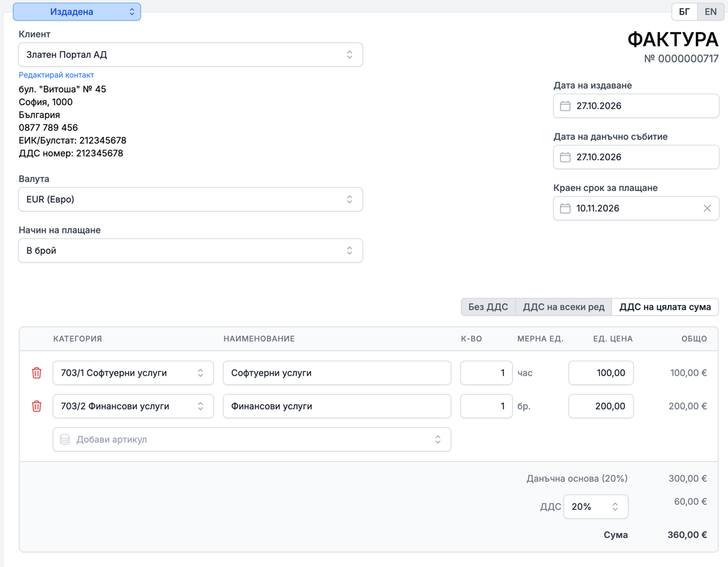Image resolution: width=728 pixels, height=567 pixels.
Task: Click the ФАКТУРА heading
Action: [x=673, y=40]
